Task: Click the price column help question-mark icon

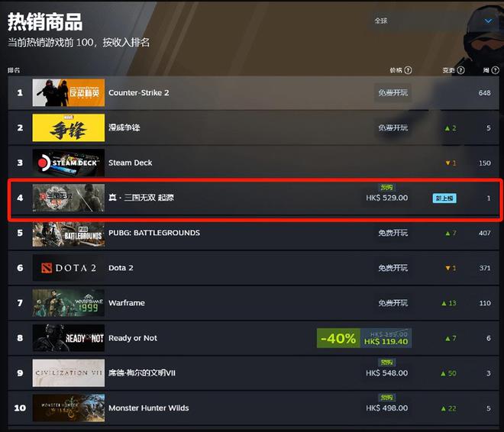Action: pos(408,70)
